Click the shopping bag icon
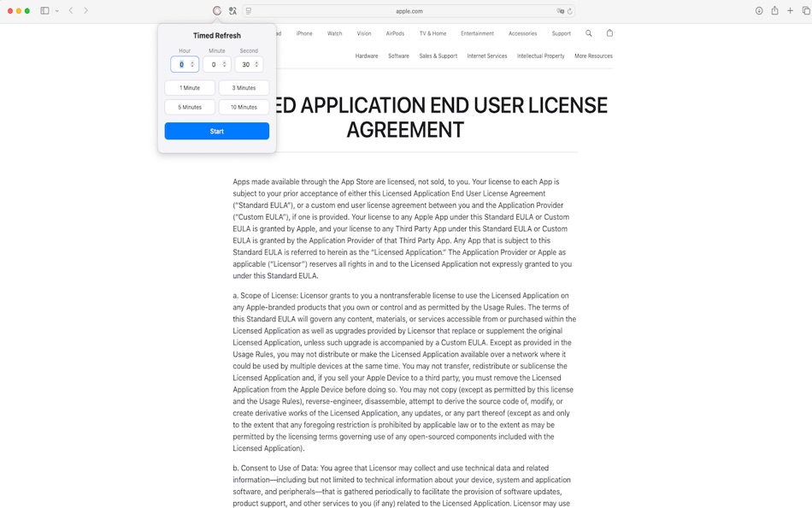The width and height of the screenshot is (812, 508). coord(609,32)
